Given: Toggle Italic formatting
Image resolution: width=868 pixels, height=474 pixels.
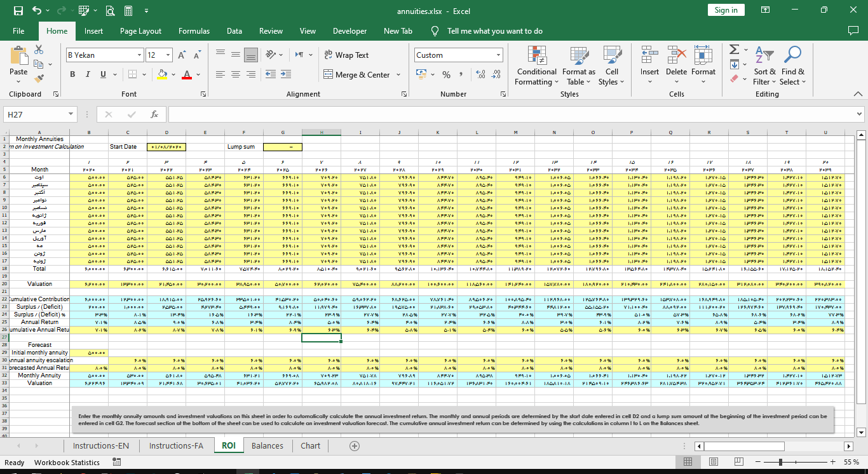Looking at the screenshot, I should [88, 74].
